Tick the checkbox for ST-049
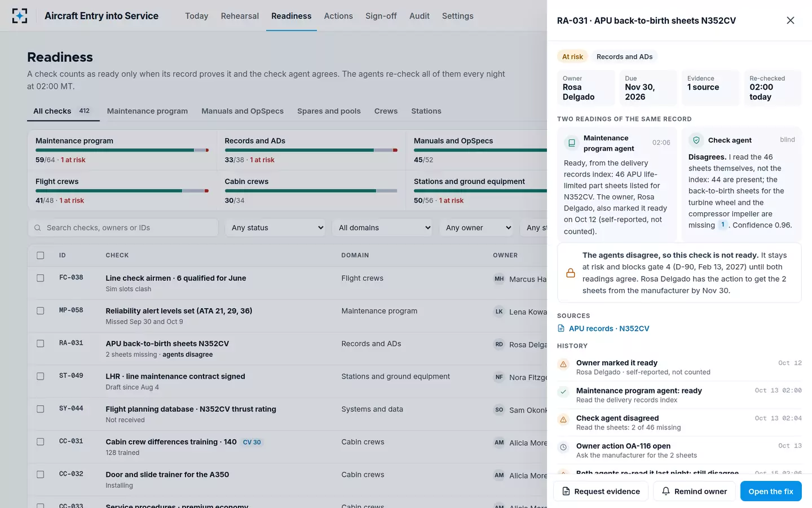Screen dimensions: 812x508 click(41, 376)
